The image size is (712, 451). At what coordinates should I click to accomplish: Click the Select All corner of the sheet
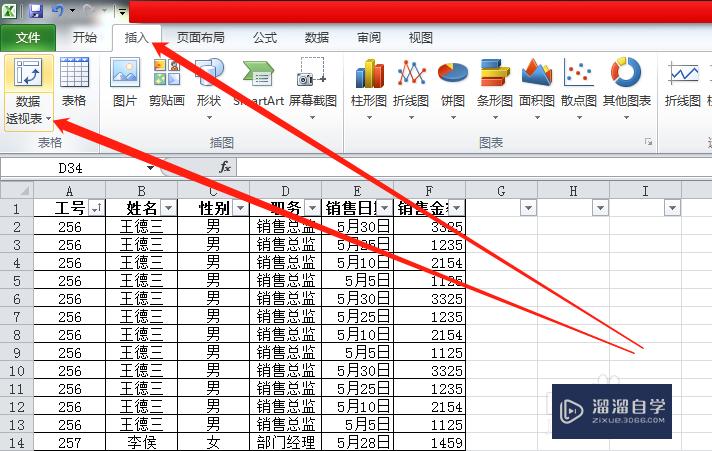click(17, 190)
